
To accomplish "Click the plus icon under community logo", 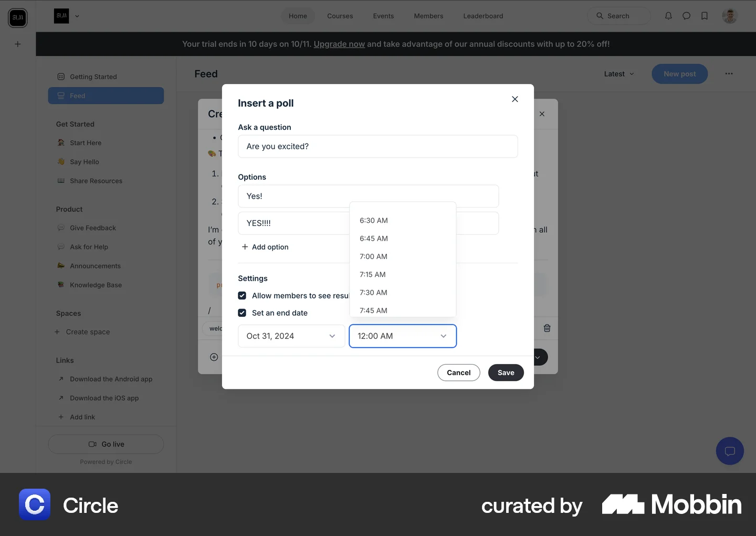I will coord(18,44).
